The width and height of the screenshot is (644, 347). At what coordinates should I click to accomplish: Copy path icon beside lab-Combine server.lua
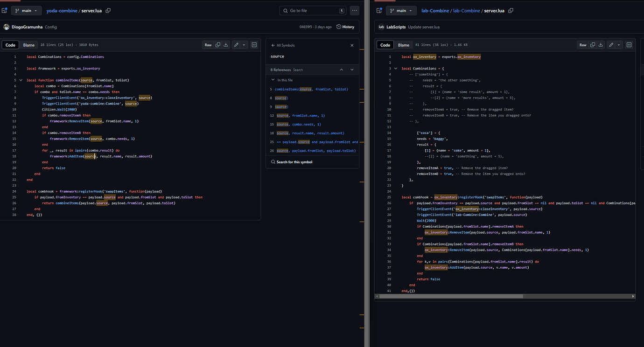pos(511,10)
